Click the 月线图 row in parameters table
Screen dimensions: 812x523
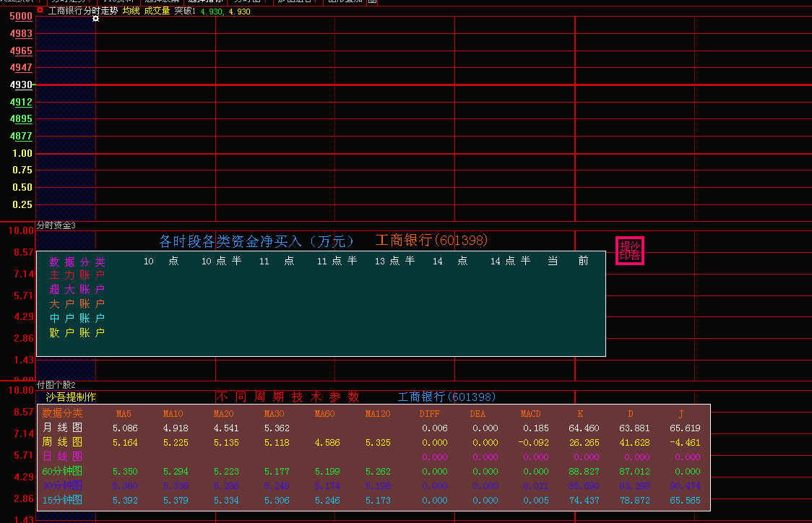pyautogui.click(x=62, y=428)
